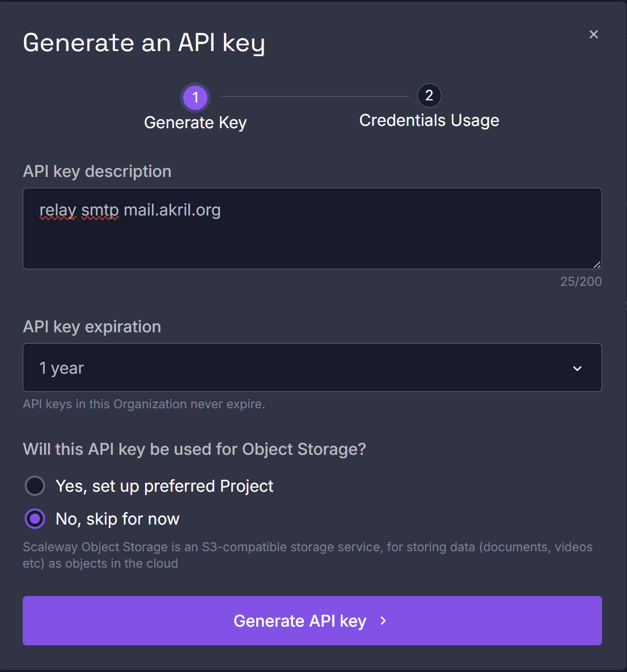Screen dimensions: 627x672
Task: Select the "No, skip for now" radio button
Action: click(x=35, y=519)
